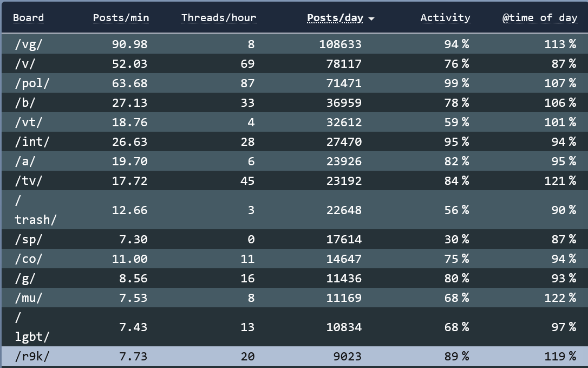
Task: Click the 90.98 posts/min value
Action: (130, 44)
